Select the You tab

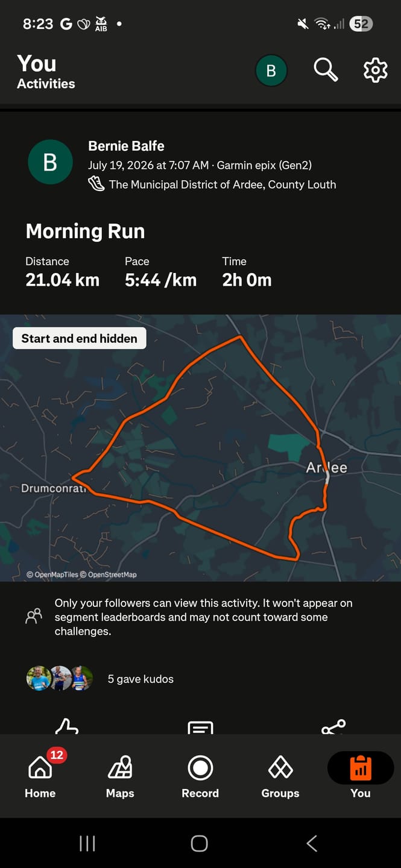[x=361, y=775]
